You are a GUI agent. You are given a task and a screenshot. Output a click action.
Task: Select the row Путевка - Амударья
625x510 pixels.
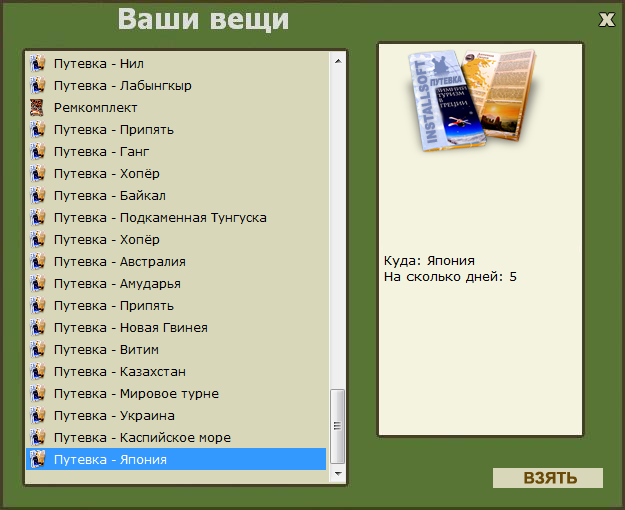pos(176,284)
